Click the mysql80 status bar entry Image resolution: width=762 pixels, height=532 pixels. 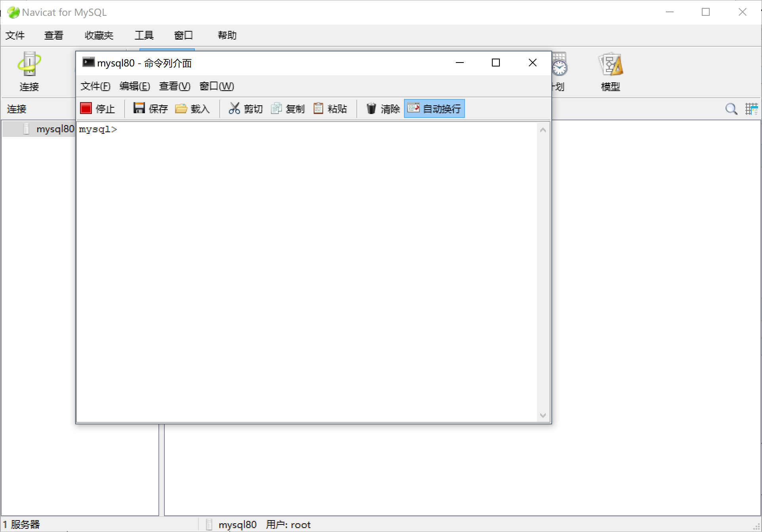(x=238, y=524)
